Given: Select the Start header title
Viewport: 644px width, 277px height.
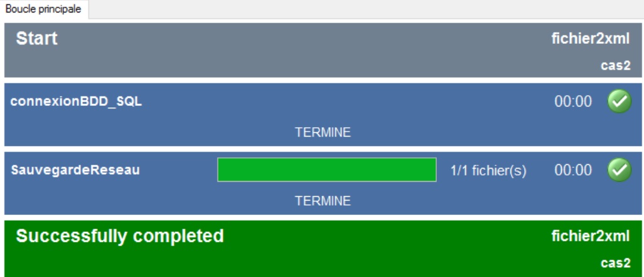Looking at the screenshot, I should (37, 39).
